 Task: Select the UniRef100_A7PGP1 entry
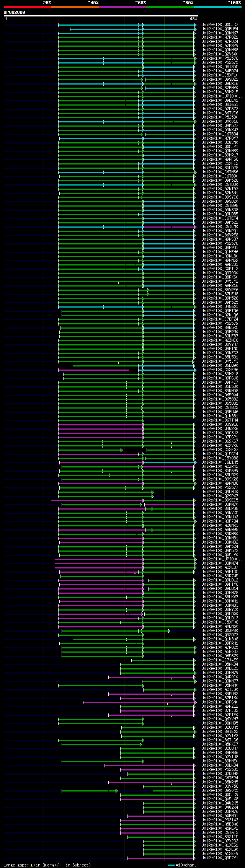(x=220, y=437)
